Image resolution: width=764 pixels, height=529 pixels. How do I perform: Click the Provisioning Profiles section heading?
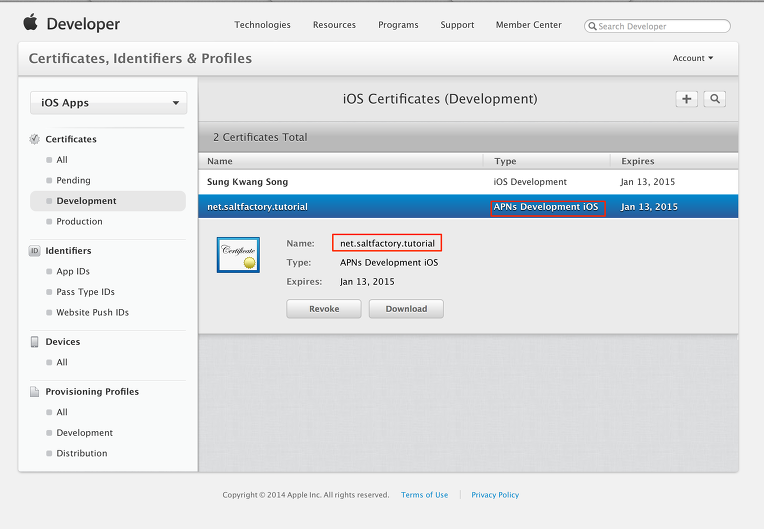pyautogui.click(x=92, y=392)
